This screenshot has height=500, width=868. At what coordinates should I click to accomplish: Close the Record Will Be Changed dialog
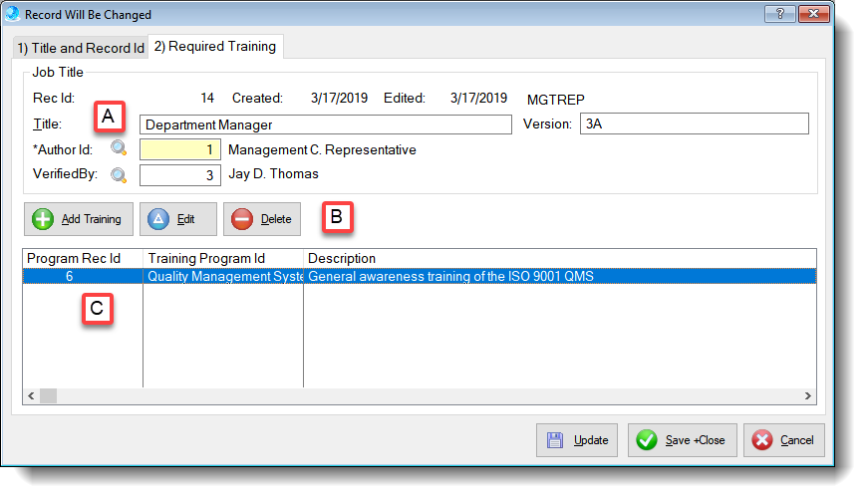pyautogui.click(x=814, y=14)
